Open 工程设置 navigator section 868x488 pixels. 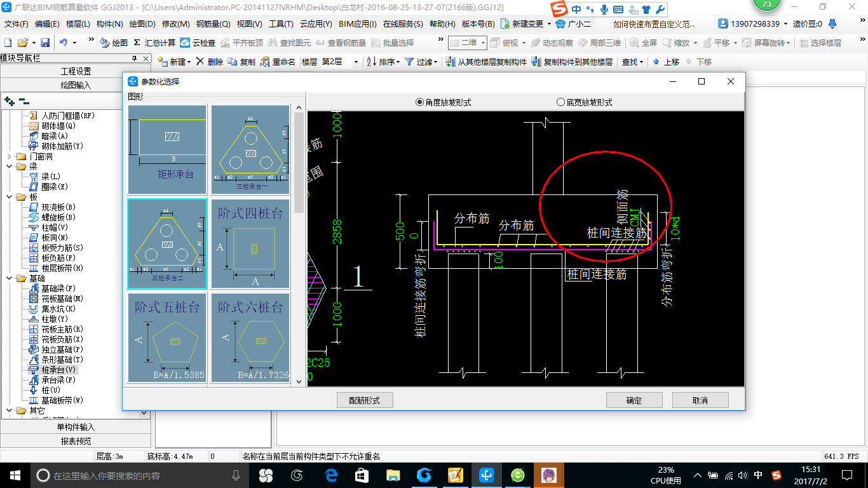point(76,71)
